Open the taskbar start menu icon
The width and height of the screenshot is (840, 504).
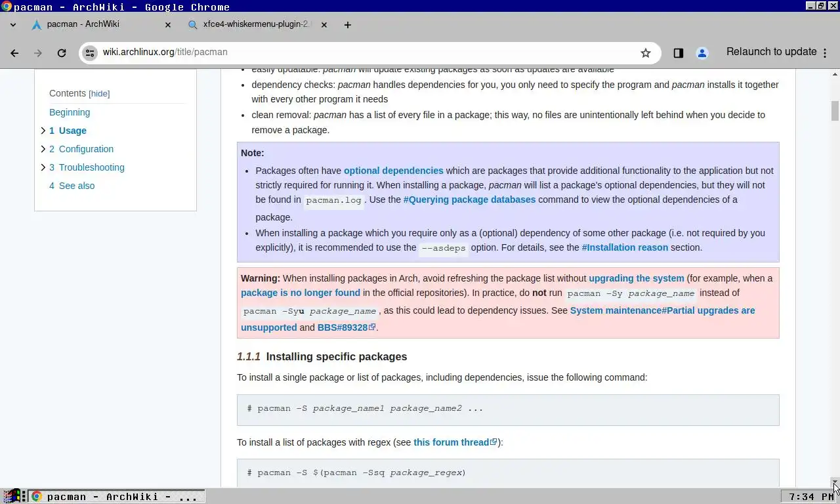click(12, 496)
